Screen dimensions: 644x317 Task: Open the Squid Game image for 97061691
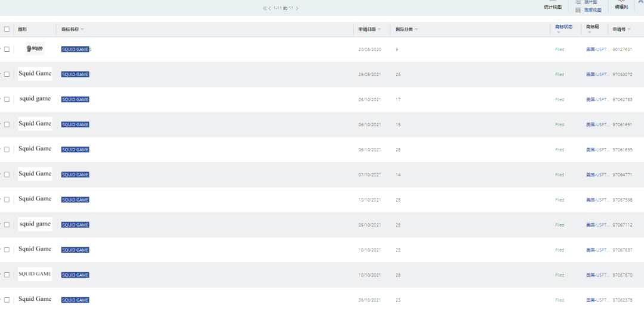[35, 123]
